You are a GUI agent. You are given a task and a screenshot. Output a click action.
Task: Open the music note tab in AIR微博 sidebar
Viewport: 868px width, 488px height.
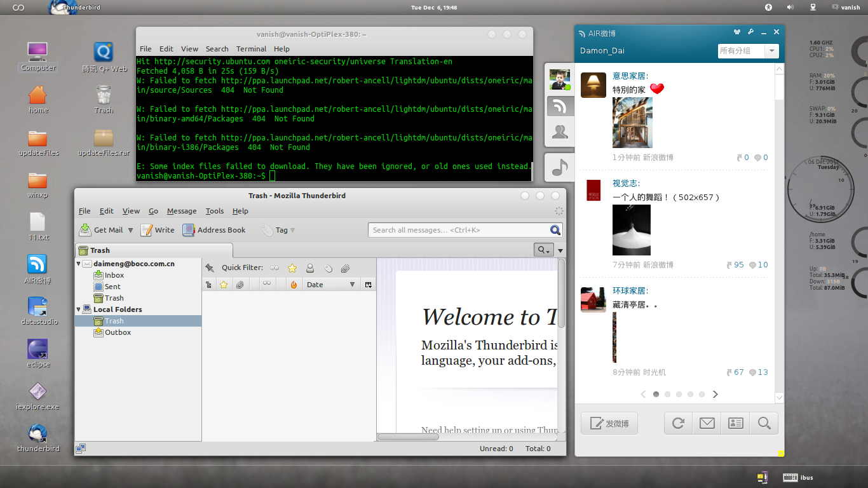point(560,168)
